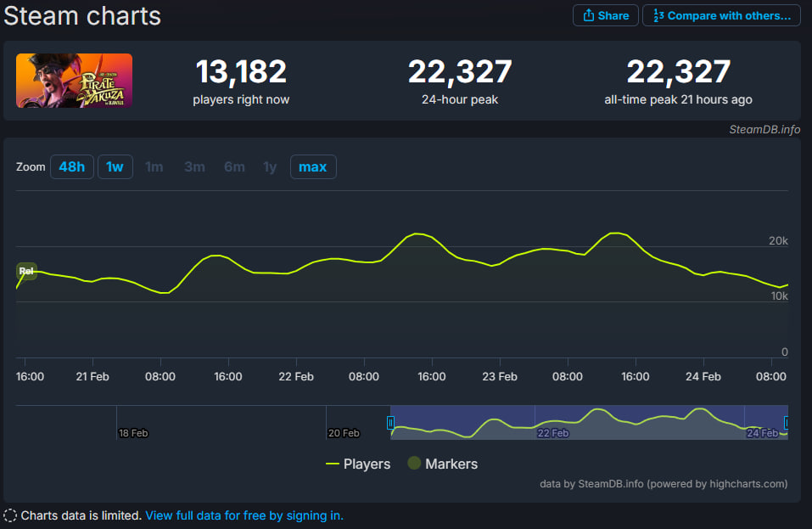812x529 pixels.
Task: Click the greyed-out 3m zoom option
Action: point(194,167)
